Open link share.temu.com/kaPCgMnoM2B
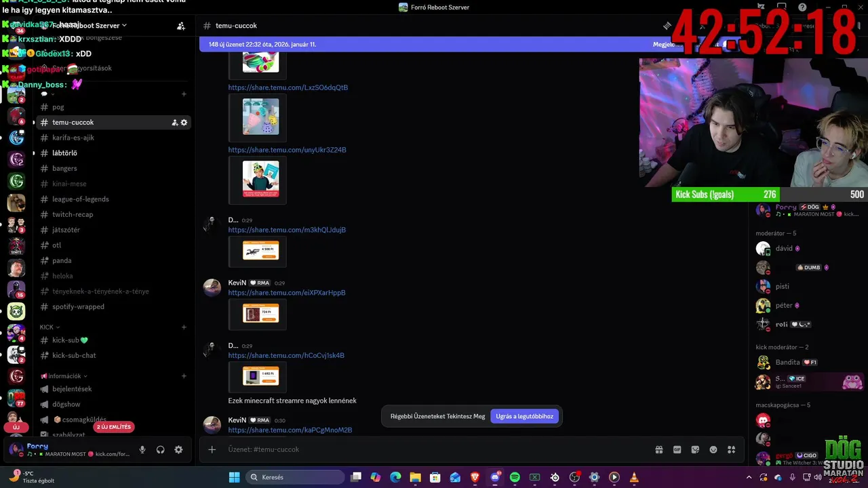 coord(290,430)
